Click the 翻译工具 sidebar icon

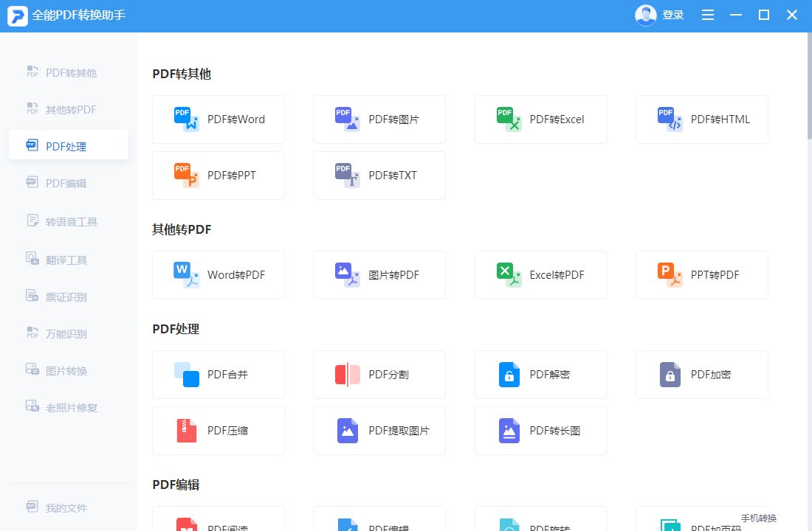[32, 258]
